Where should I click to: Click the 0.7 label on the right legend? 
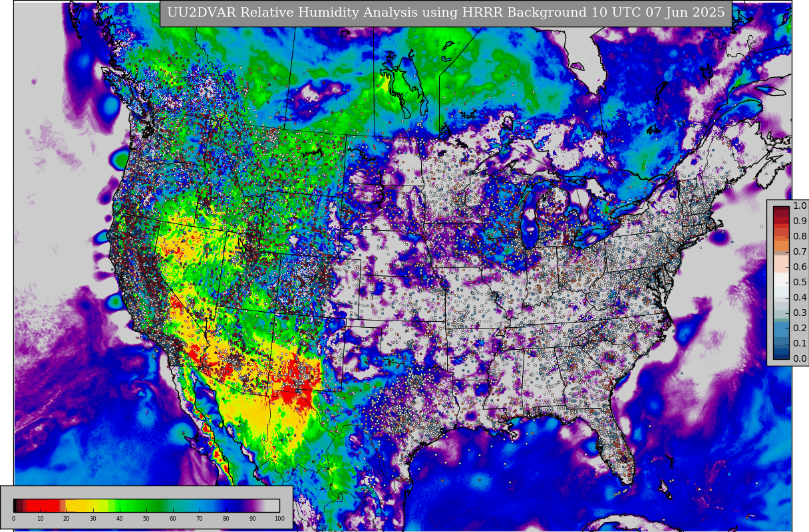[800, 251]
